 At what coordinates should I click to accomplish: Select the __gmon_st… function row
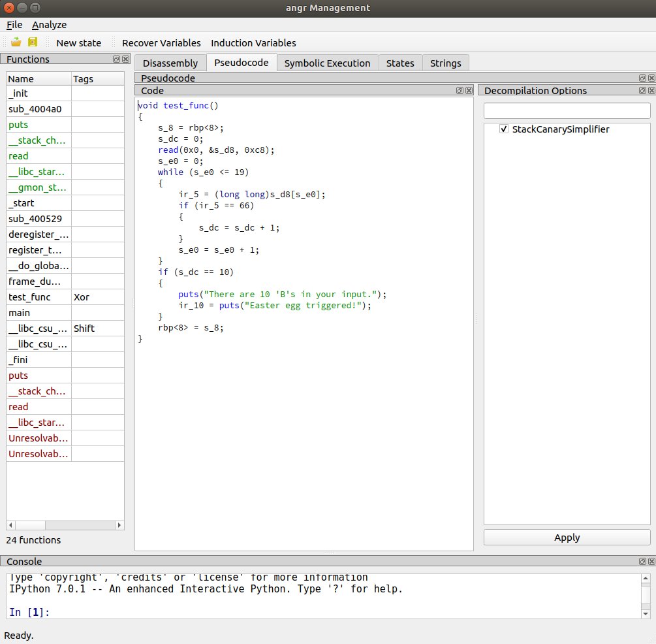[x=65, y=187]
